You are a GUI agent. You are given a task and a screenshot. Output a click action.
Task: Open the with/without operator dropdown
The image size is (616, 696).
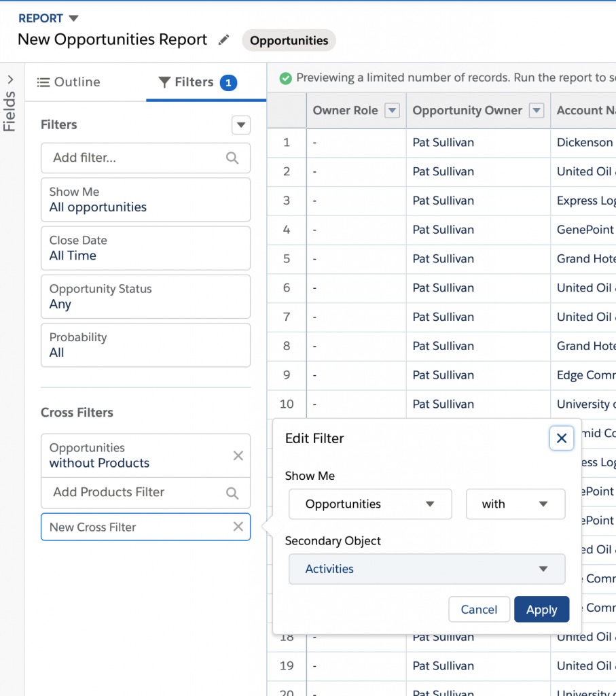(515, 504)
